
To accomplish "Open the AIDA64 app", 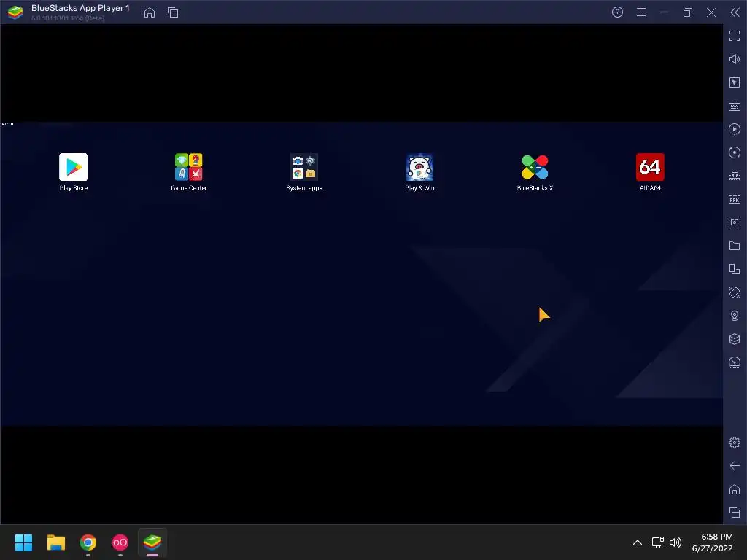I will point(650,167).
